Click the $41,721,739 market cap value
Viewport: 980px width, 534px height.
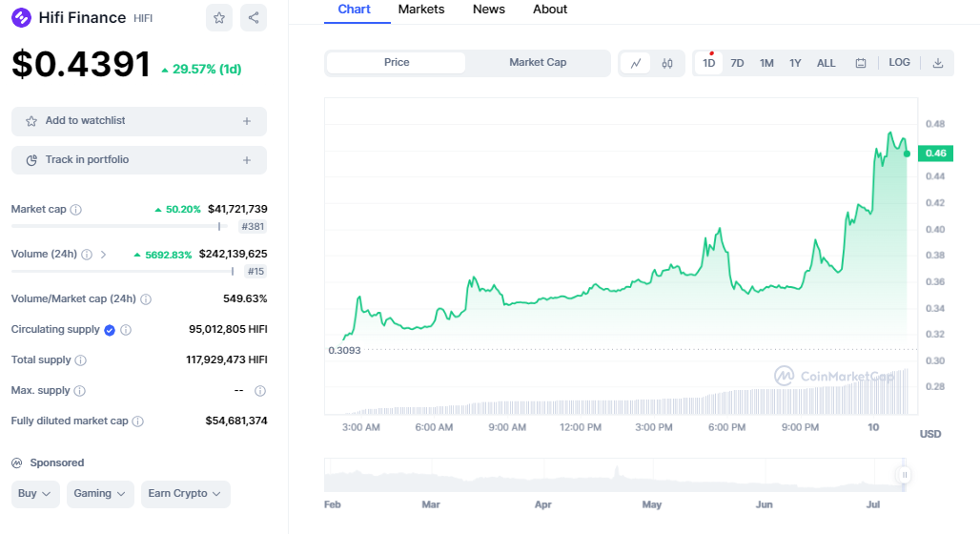click(x=237, y=210)
